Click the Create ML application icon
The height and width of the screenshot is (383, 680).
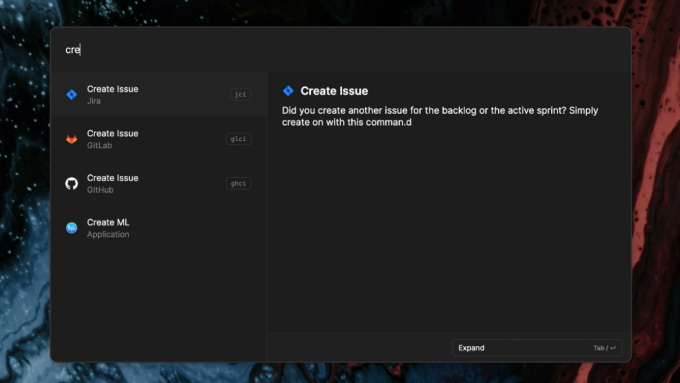point(72,228)
